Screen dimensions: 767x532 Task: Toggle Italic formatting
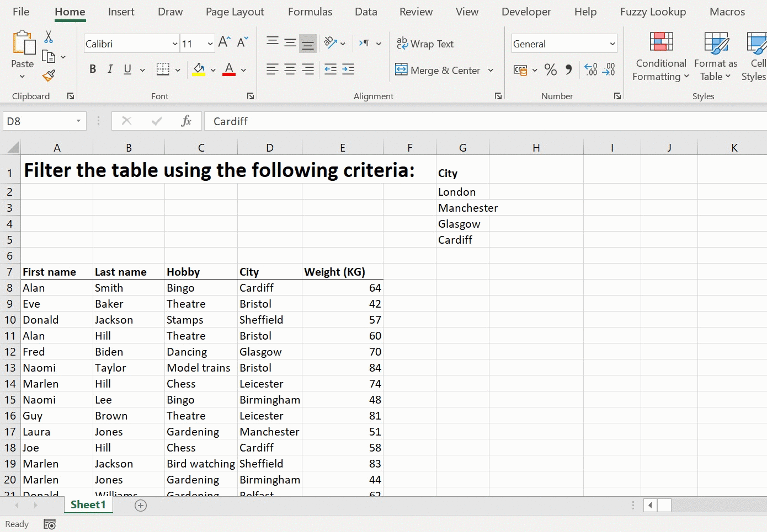(x=110, y=69)
